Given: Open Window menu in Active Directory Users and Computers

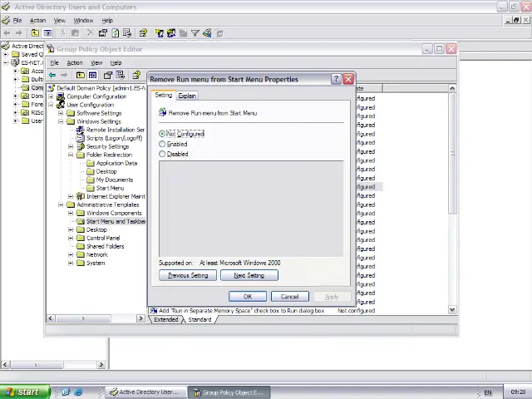Looking at the screenshot, I should click(x=83, y=20).
